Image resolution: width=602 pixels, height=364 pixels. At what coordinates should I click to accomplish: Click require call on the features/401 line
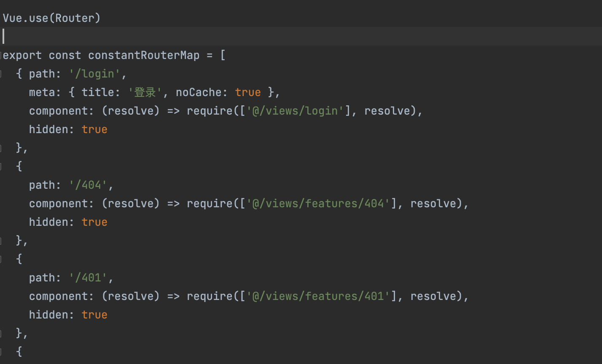[x=210, y=296]
